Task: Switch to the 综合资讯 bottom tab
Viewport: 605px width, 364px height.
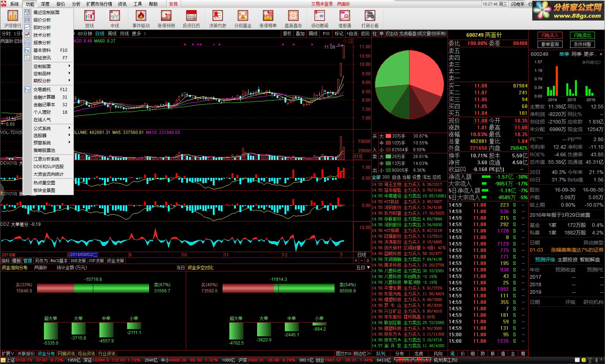Action: (x=86, y=354)
